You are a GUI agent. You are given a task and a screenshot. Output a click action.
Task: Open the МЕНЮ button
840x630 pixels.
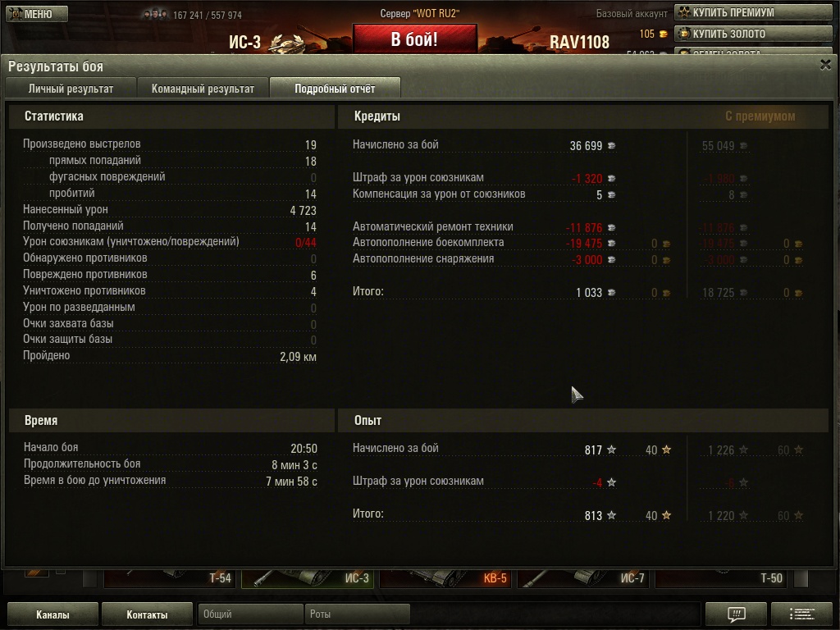tap(37, 14)
